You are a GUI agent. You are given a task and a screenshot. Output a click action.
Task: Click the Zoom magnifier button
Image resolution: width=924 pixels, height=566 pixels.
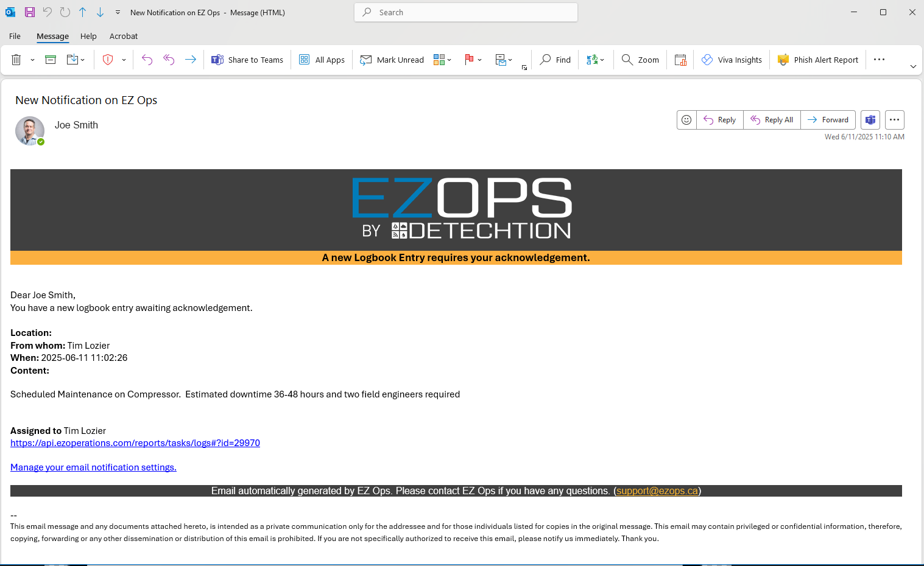(x=640, y=60)
